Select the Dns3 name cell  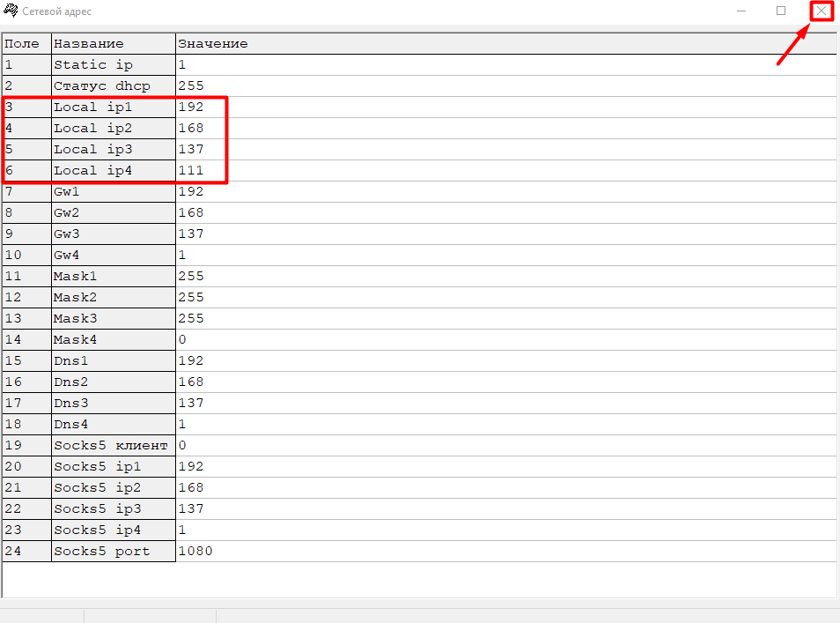tap(114, 404)
